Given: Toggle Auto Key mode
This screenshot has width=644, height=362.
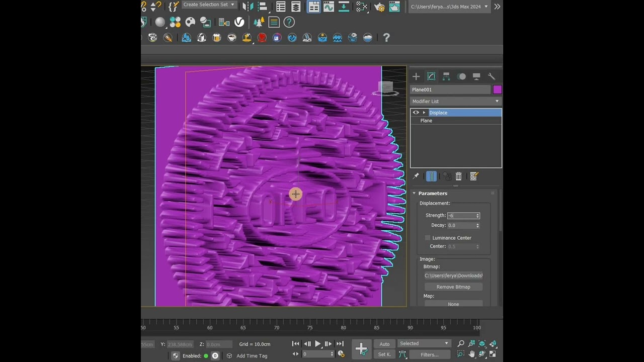Looking at the screenshot, I should (x=384, y=344).
